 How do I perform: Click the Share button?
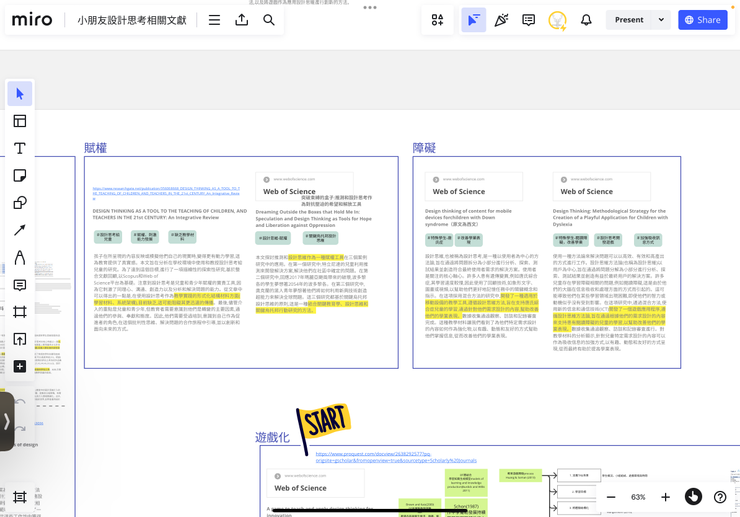pos(703,20)
